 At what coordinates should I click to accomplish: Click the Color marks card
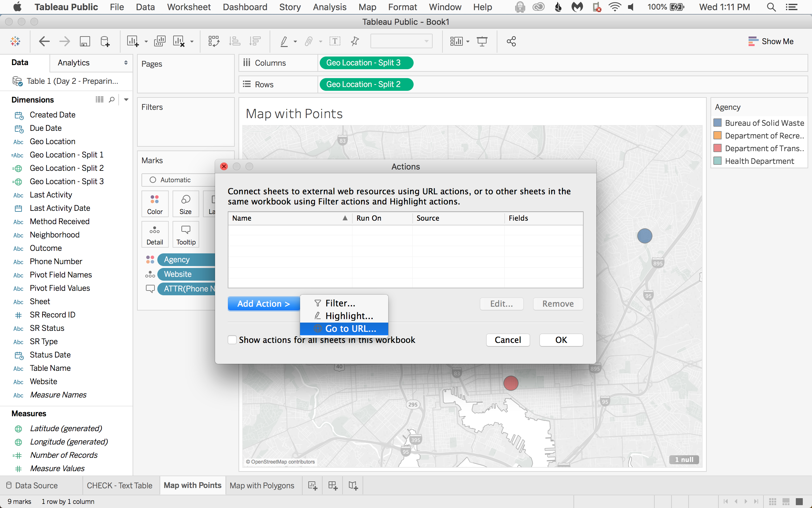click(x=155, y=204)
